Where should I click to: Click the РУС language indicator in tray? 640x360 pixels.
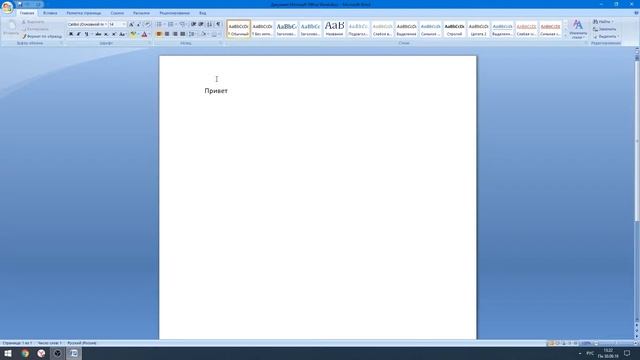(590, 353)
